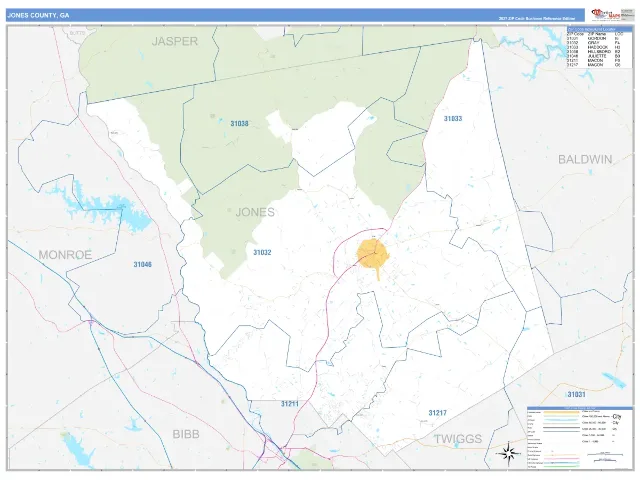
Task: Select the HADDOCK row in ZIP index
Action: click(593, 47)
